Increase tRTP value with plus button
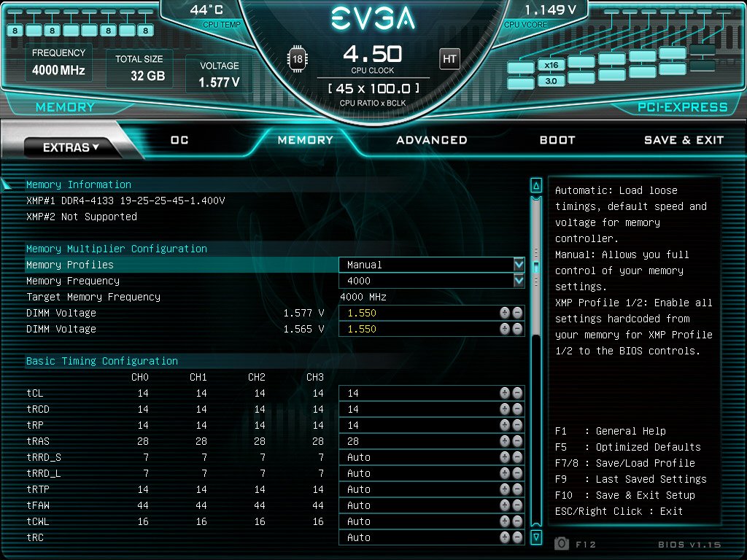The height and width of the screenshot is (560, 747). click(505, 489)
